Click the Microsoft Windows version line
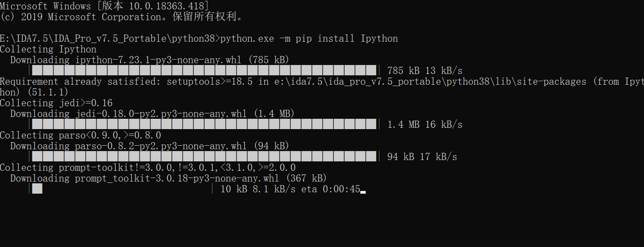The height and width of the screenshot is (247, 644). pyautogui.click(x=105, y=6)
